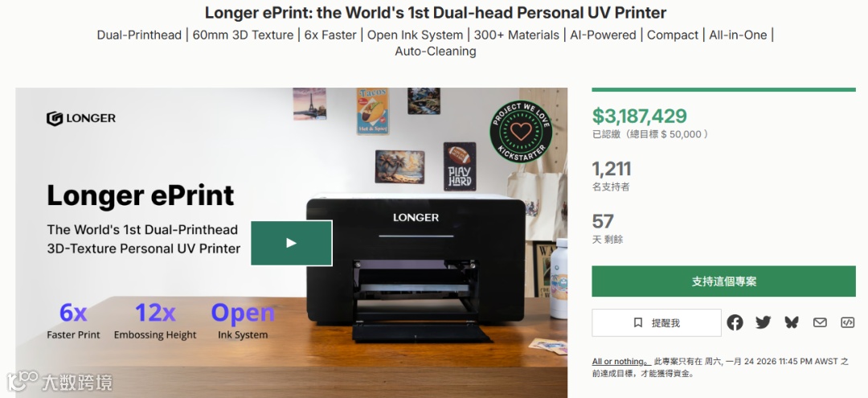
Task: Share the project on Facebook
Action: point(735,322)
